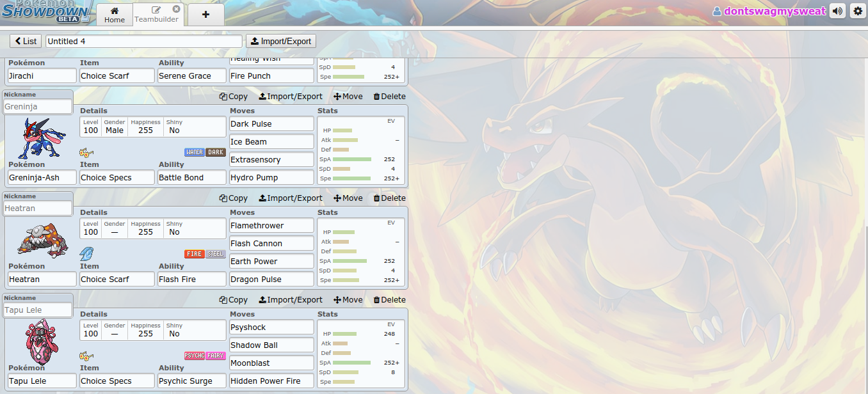This screenshot has height=394, width=868.
Task: Go back to the team List
Action: [x=26, y=41]
